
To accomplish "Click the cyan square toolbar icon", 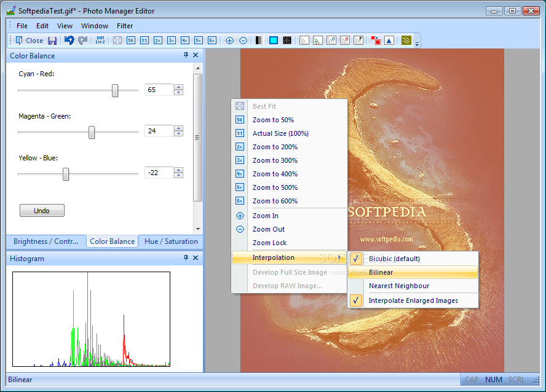I will [274, 41].
